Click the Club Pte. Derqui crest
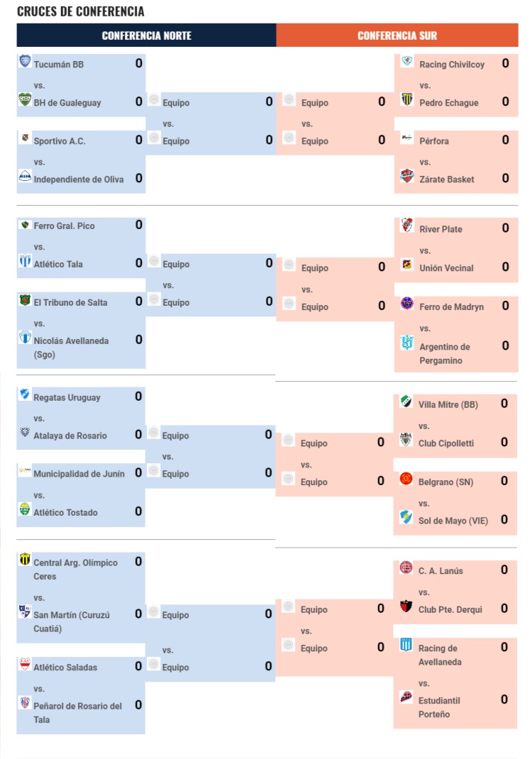Image resolution: width=532 pixels, height=759 pixels. [406, 606]
